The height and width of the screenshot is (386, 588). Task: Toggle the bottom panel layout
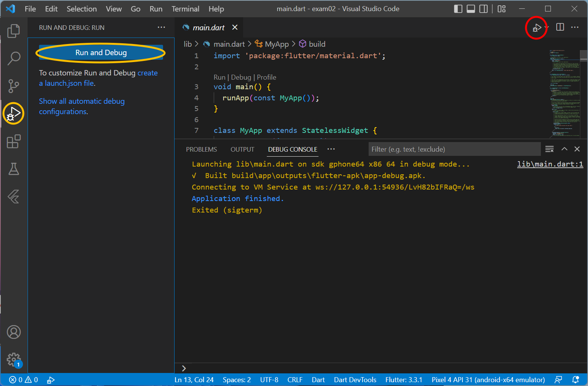[471, 9]
